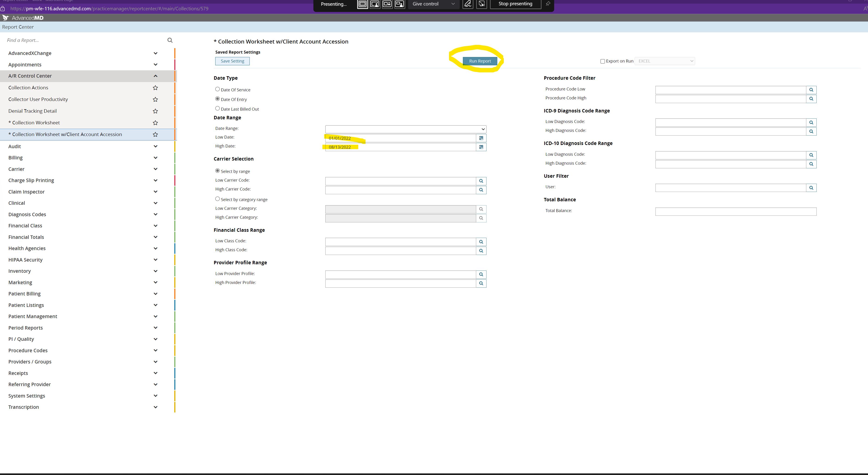Collapse the A/R Control Center section
The width and height of the screenshot is (868, 475).
(x=155, y=76)
